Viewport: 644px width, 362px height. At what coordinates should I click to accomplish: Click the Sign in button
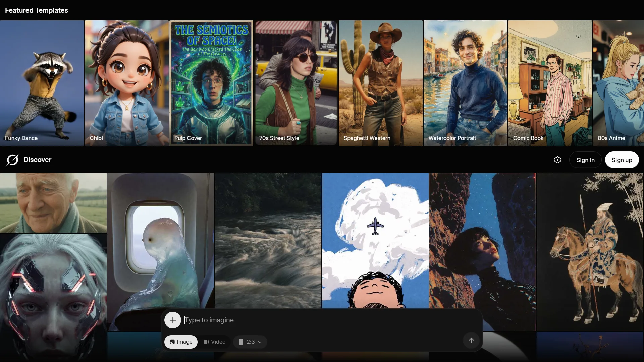pyautogui.click(x=585, y=160)
